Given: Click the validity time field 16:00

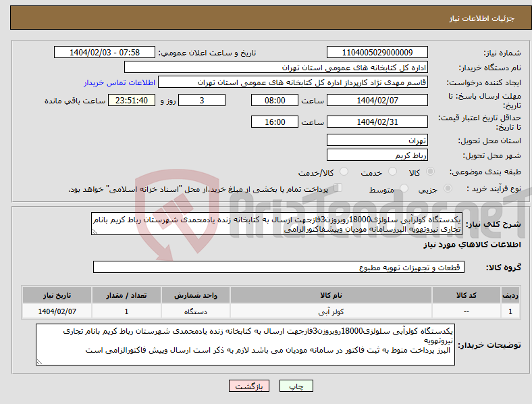Looking at the screenshot, I should (x=275, y=122).
